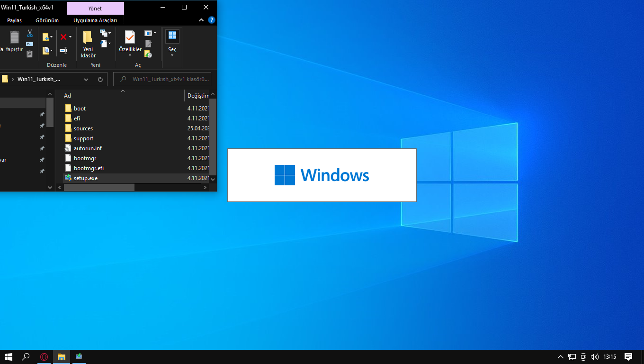Click the Rename icon in Düzenle group

(63, 50)
